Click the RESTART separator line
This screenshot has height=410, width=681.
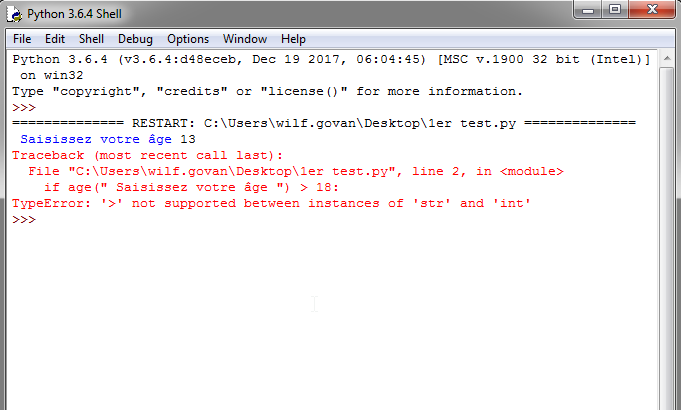[x=323, y=124]
